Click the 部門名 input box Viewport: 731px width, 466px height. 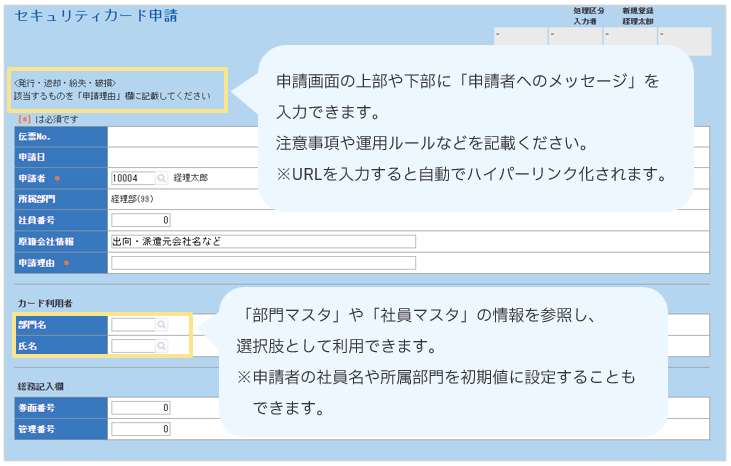[133, 325]
